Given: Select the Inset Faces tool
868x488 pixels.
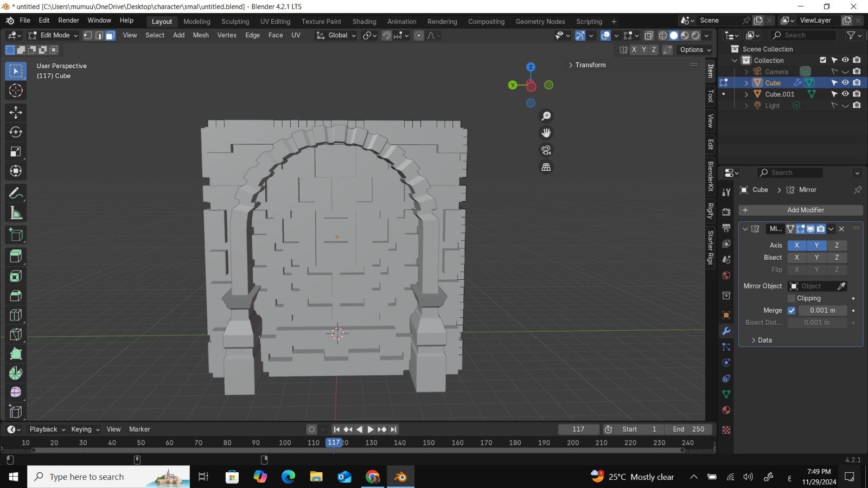Looking at the screenshot, I should [16, 276].
